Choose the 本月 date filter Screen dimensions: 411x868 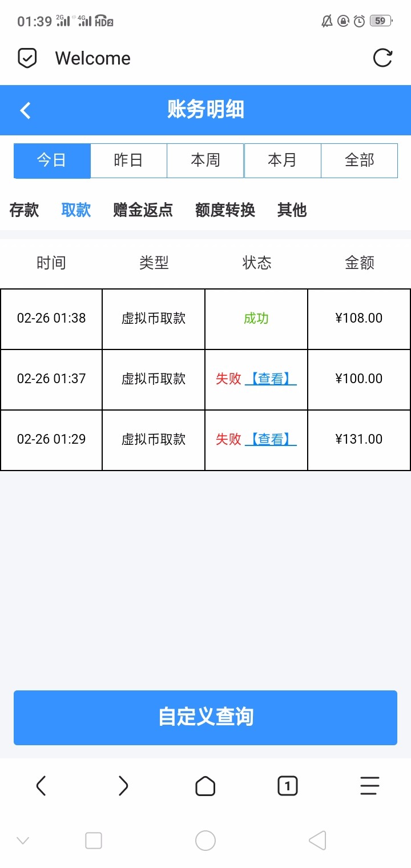[x=283, y=160]
